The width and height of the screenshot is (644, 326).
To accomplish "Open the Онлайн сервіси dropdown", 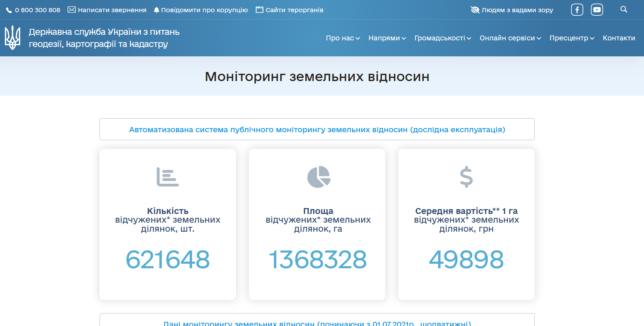I will (510, 38).
